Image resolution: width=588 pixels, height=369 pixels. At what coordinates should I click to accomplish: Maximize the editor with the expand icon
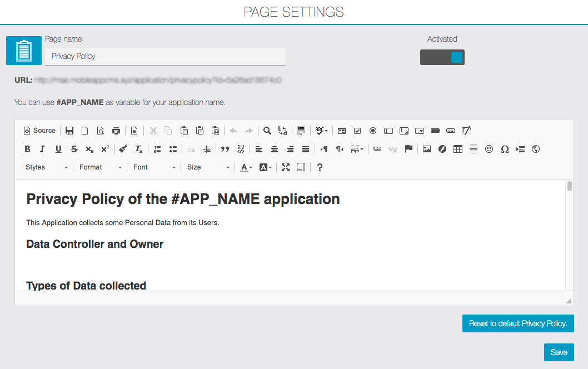(286, 167)
